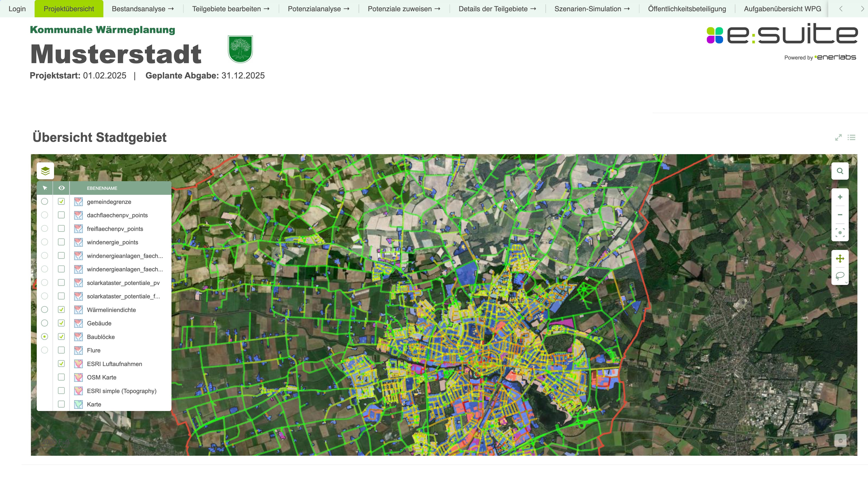Enable ESRI simple (Topography) basemap

[61, 390]
